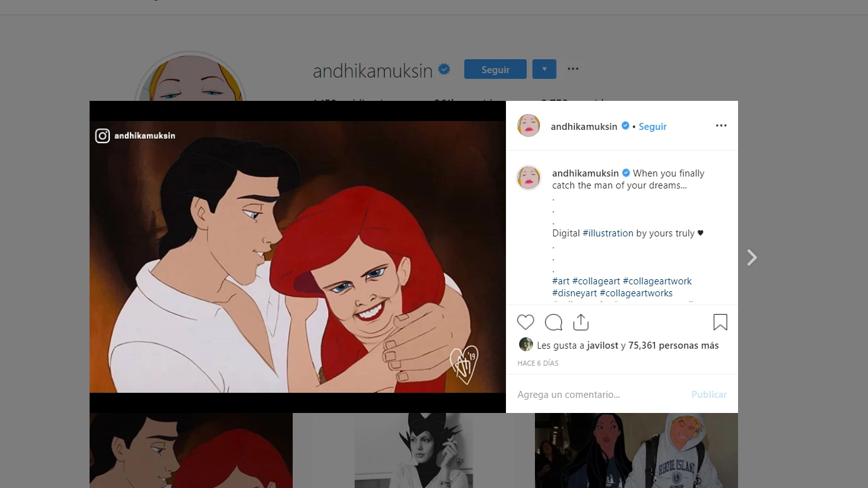Click the Publicar comment button

[x=709, y=395]
